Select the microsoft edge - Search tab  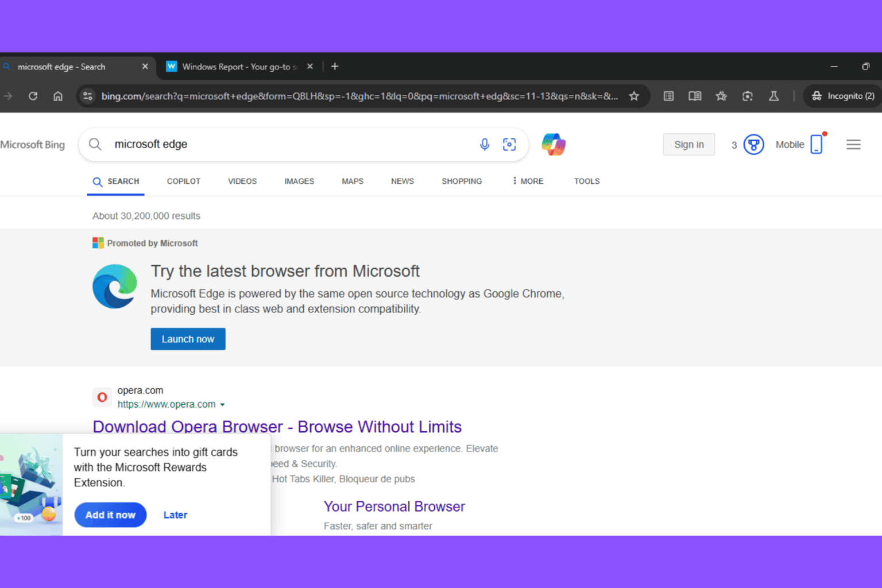click(x=61, y=67)
